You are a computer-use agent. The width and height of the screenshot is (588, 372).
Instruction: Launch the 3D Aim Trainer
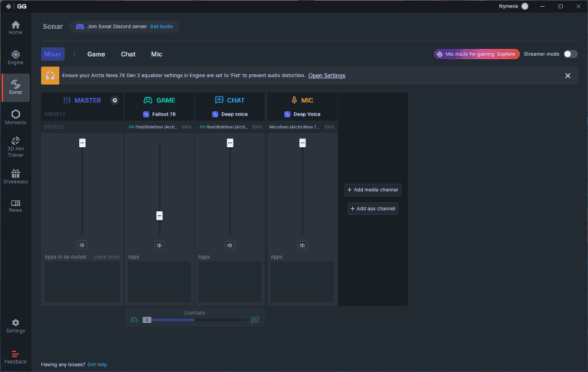pos(15,145)
